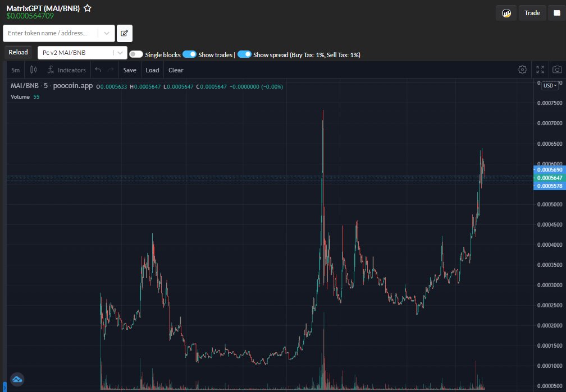This screenshot has height=392, width=566.
Task: Open chart settings gear
Action: tap(522, 70)
